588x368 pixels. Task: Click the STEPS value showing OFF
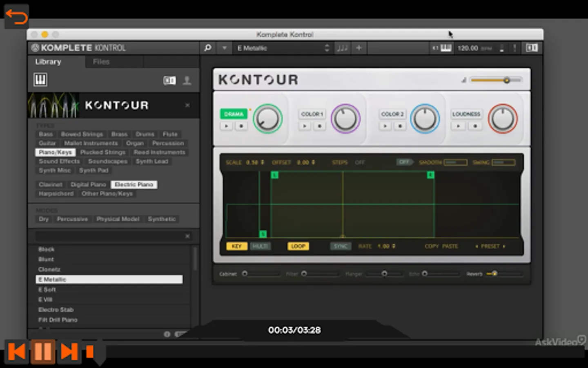(x=359, y=162)
